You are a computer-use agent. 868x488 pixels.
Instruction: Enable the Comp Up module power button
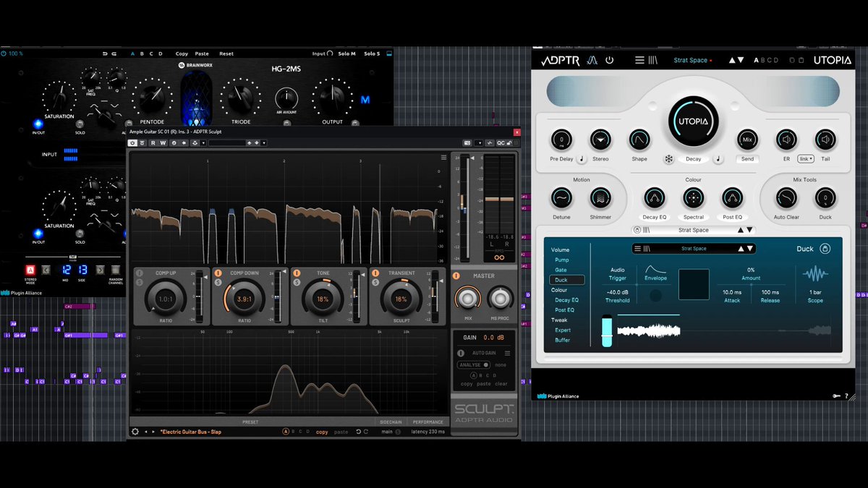(140, 273)
